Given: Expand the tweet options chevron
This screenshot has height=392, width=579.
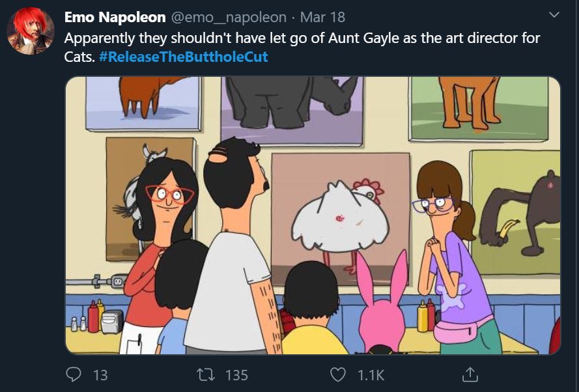Looking at the screenshot, I should [554, 14].
